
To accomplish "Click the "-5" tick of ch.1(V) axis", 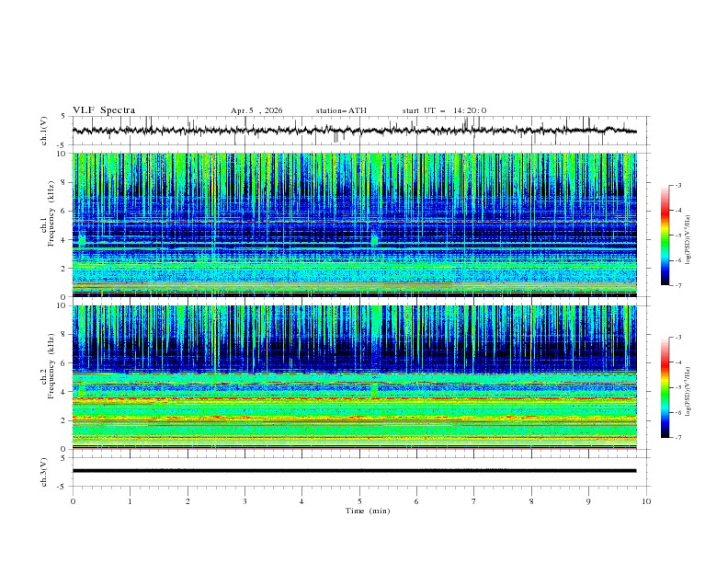I will pyautogui.click(x=63, y=145).
